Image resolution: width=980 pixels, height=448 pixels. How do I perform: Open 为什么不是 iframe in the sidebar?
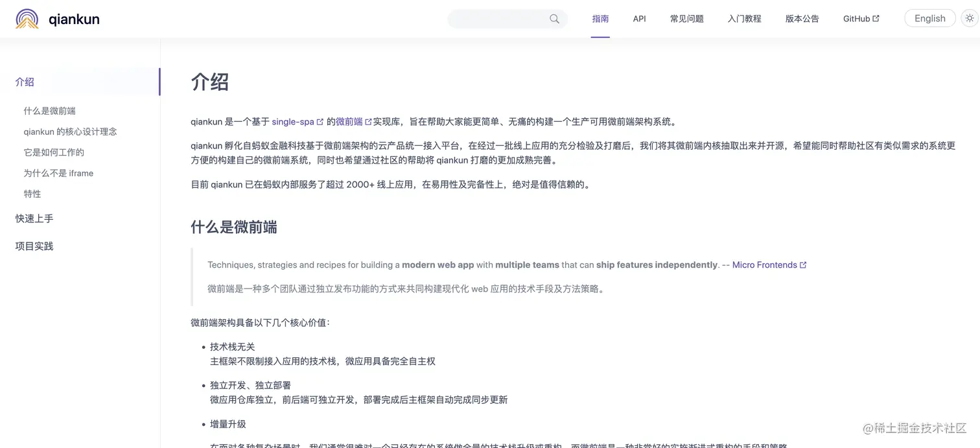tap(58, 173)
